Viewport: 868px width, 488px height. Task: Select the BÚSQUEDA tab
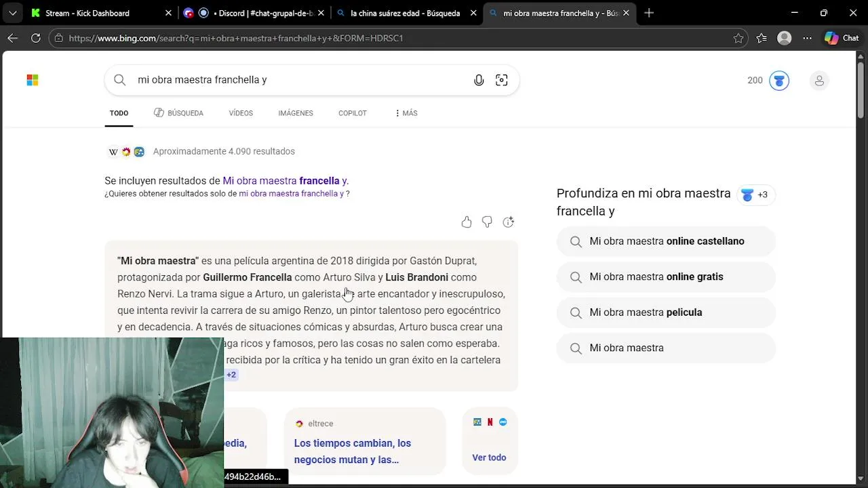click(x=178, y=113)
